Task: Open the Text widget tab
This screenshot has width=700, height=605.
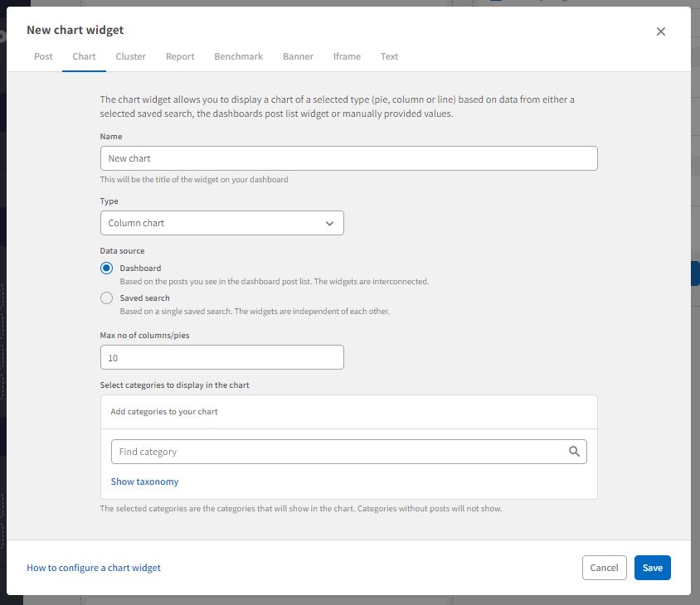Action: tap(389, 56)
